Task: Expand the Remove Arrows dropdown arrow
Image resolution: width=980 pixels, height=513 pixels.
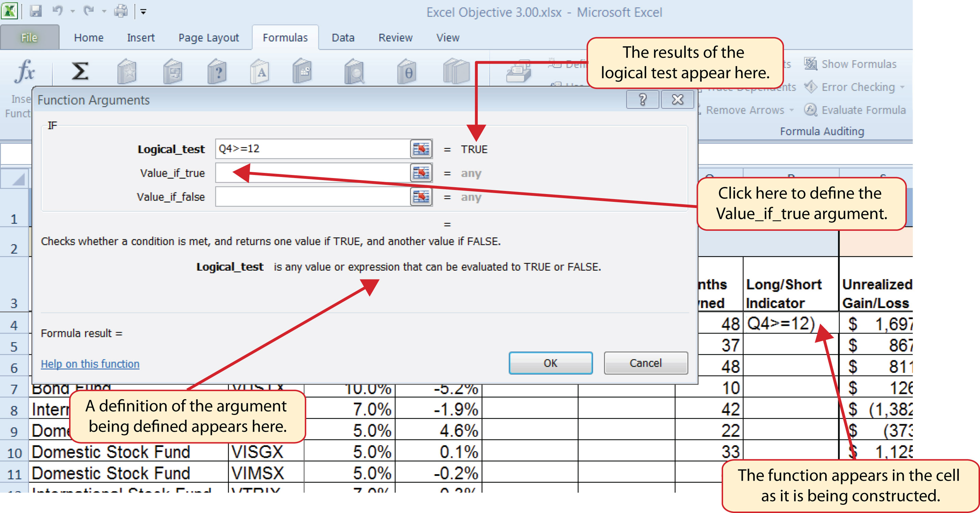Action: [x=792, y=110]
